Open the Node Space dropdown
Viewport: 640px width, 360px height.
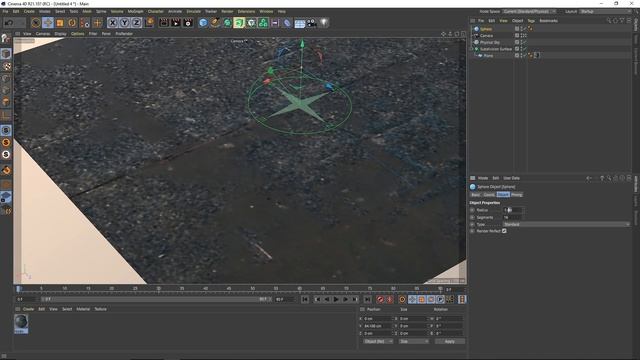[x=529, y=11]
